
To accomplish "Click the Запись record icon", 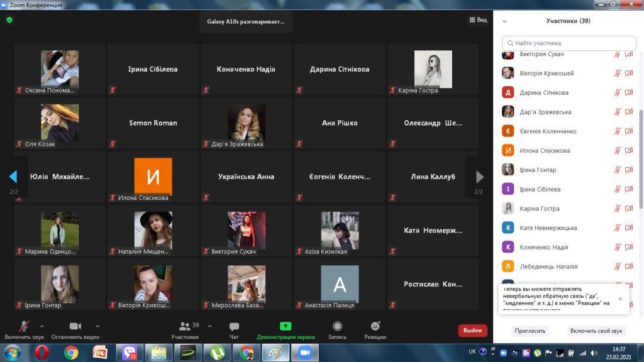I will point(337,327).
